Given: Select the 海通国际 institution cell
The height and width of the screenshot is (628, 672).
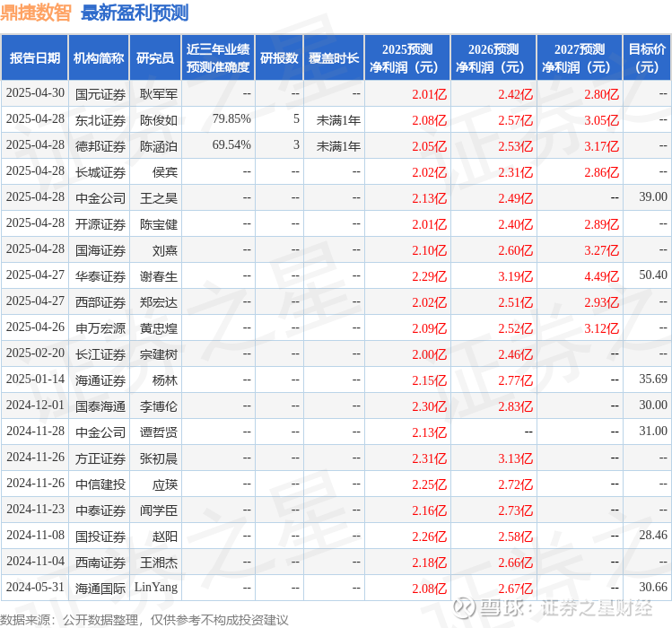Looking at the screenshot, I should 100,589.
